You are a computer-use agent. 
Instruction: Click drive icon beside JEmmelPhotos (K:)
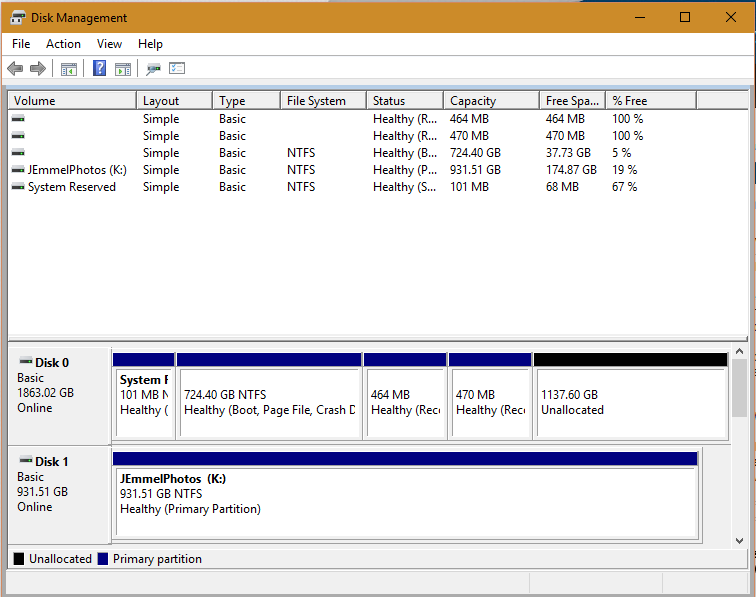18,170
